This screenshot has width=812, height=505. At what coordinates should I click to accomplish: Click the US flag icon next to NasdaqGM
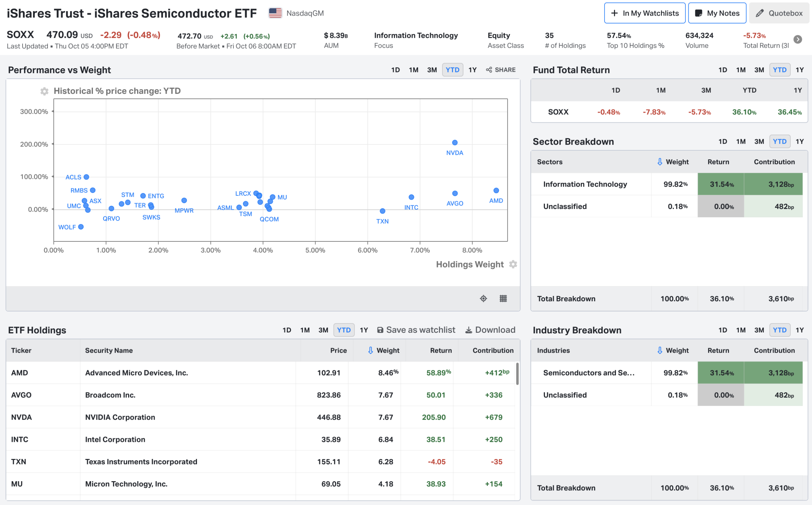coord(275,13)
